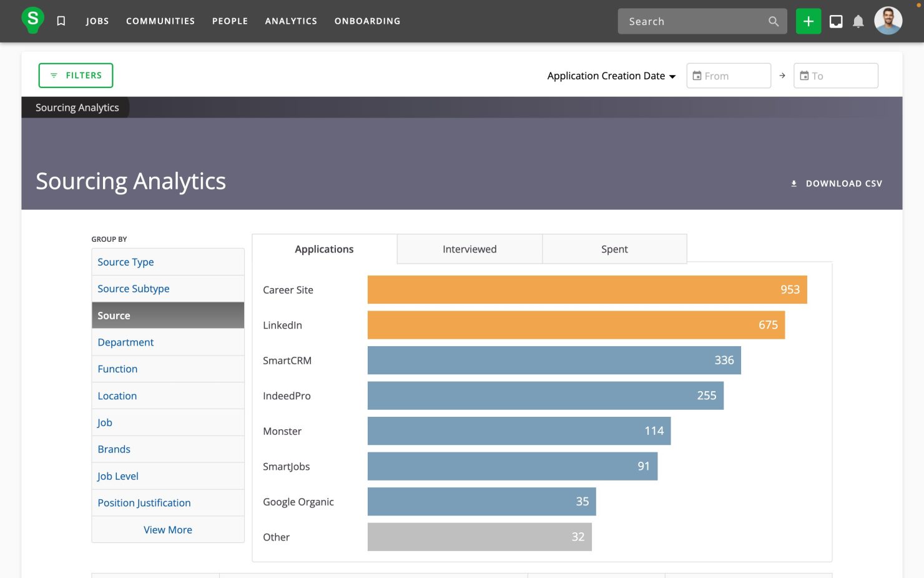Click the calendar icon in To field

[x=804, y=76]
